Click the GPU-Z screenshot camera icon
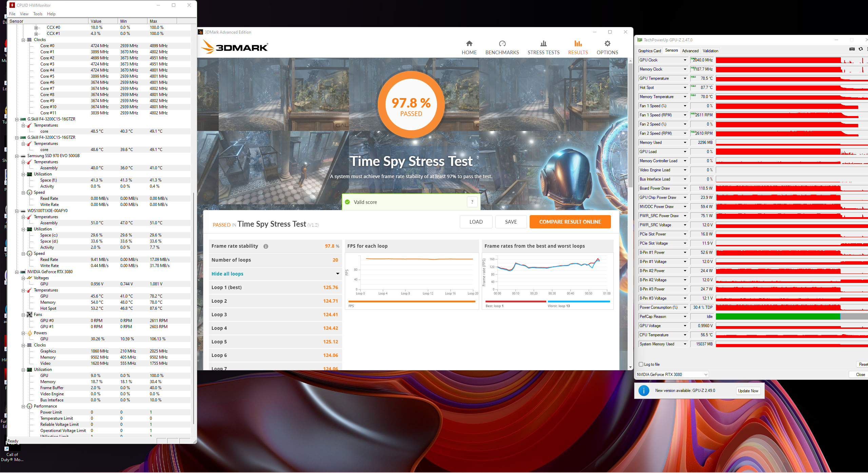The width and height of the screenshot is (868, 473). pos(852,49)
